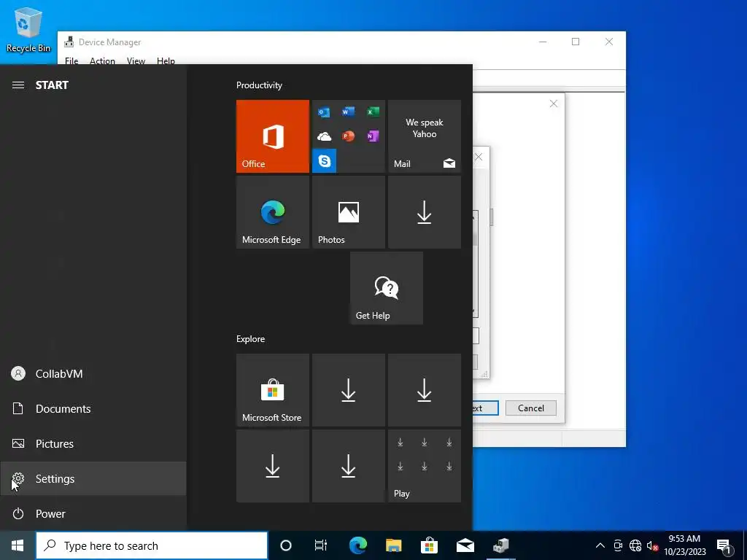Open Documents from the Start menu
Image resolution: width=747 pixels, height=560 pixels.
coord(93,408)
